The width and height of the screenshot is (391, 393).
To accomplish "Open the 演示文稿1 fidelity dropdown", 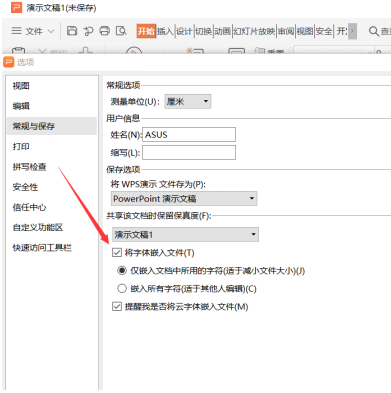I will point(185,235).
